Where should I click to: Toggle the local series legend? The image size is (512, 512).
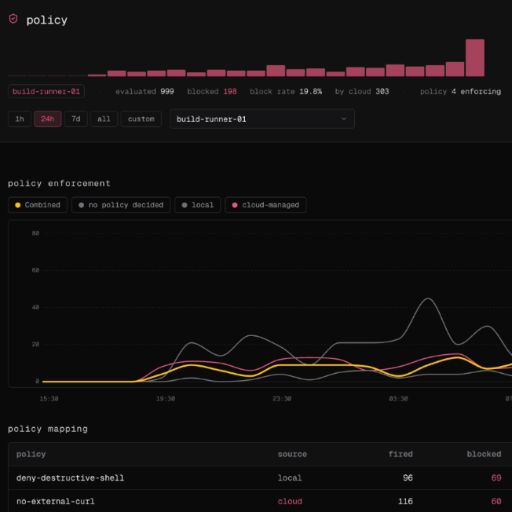tap(197, 205)
